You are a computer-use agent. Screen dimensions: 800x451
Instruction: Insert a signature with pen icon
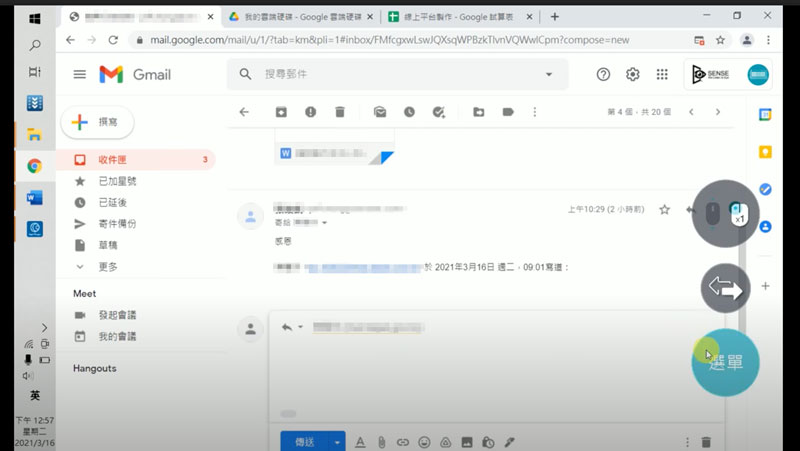point(510,442)
